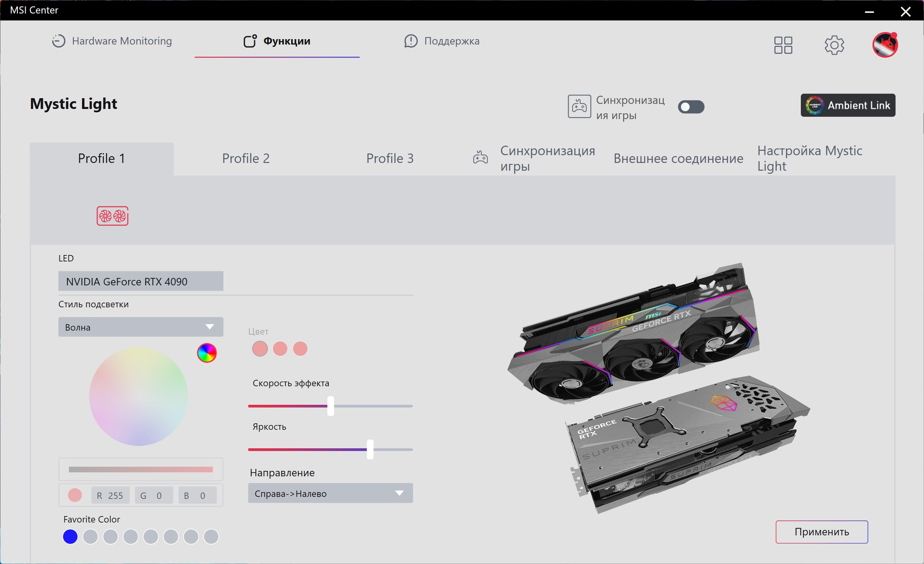Click the R value field
This screenshot has width=924, height=564.
coord(111,496)
